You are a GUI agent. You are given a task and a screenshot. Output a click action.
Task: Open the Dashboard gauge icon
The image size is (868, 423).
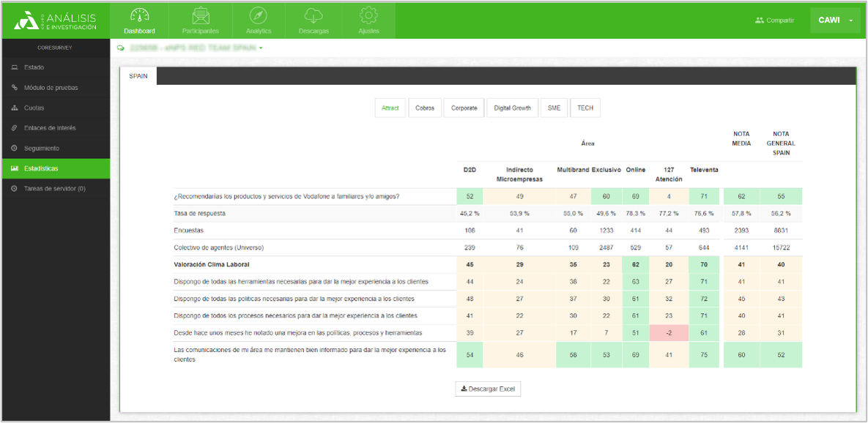(x=139, y=15)
